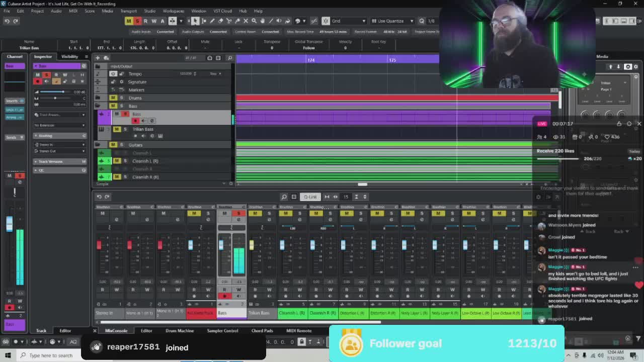Collapse the Bass folder track
The height and width of the screenshot is (362, 644).
tap(97, 106)
